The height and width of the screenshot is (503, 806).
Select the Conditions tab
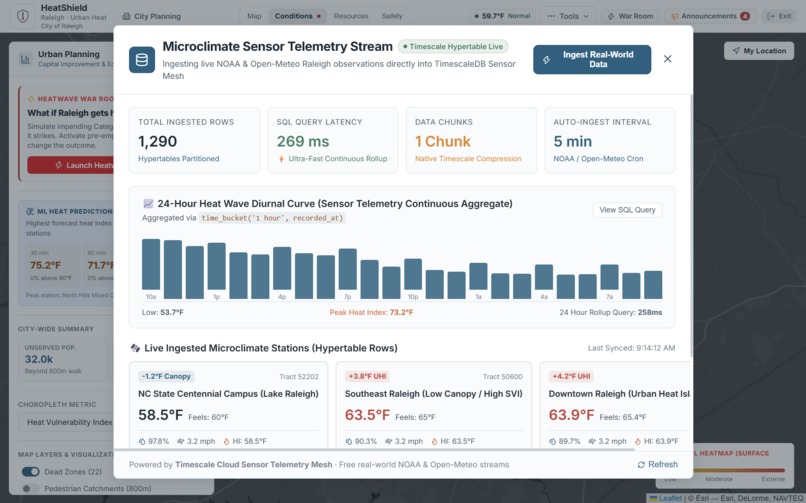coord(297,16)
